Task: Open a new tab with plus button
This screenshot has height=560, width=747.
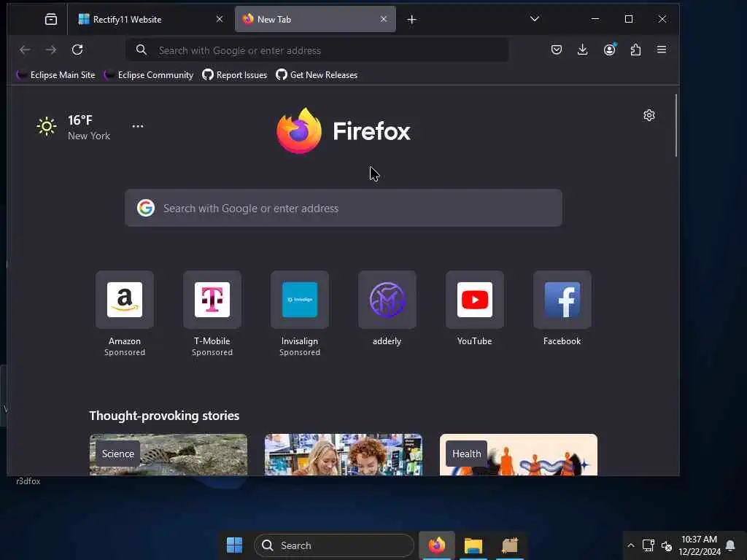Action: coord(412,20)
